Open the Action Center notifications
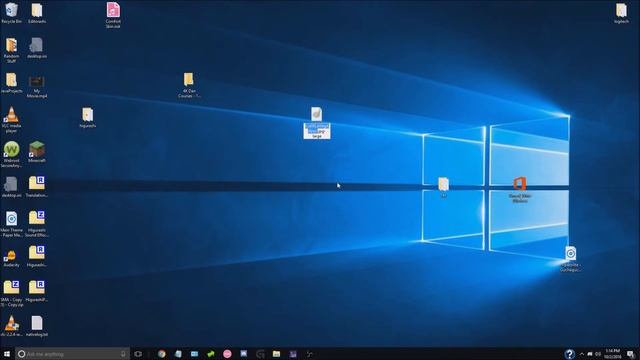Viewport: 640px width, 360px height. 631,354
